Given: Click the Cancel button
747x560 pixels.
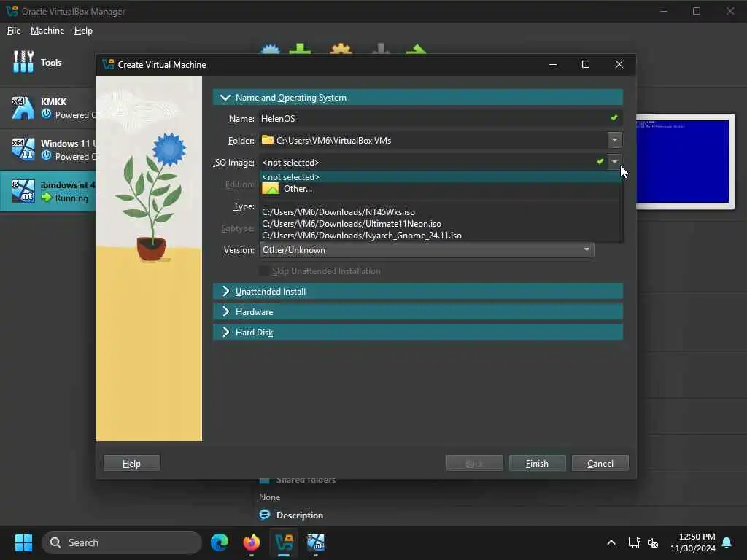Looking at the screenshot, I should [600, 463].
